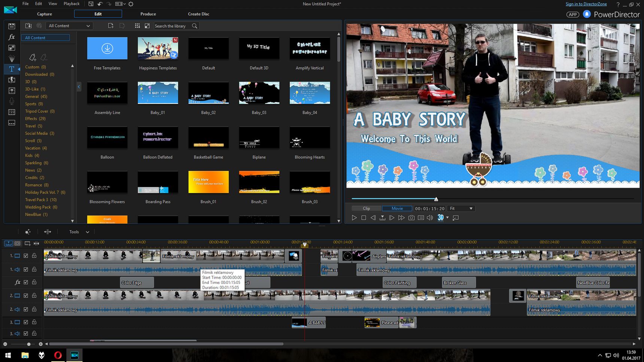Toggle the 3D preview mode icon
The width and height of the screenshot is (644, 362).
(x=441, y=218)
